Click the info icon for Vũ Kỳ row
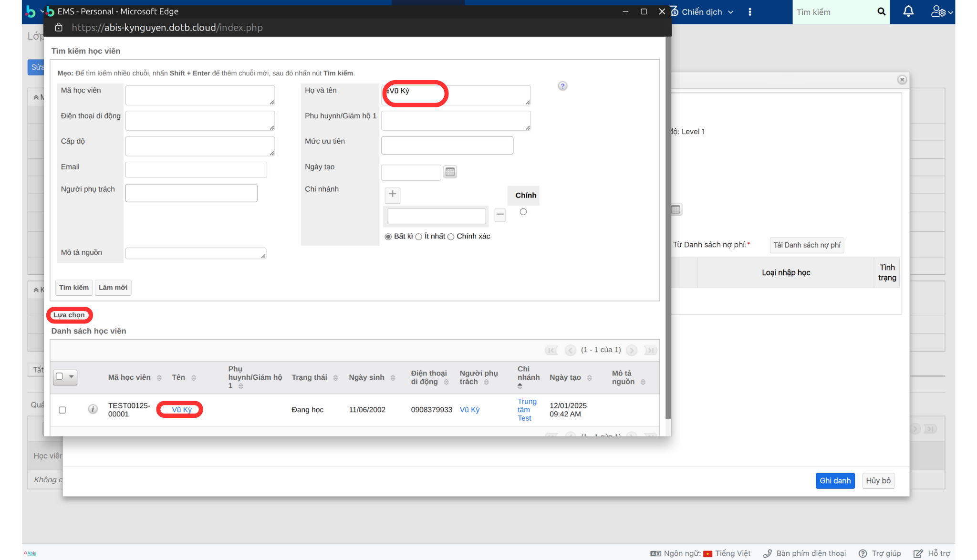The width and height of the screenshot is (977, 560). pyautogui.click(x=93, y=409)
